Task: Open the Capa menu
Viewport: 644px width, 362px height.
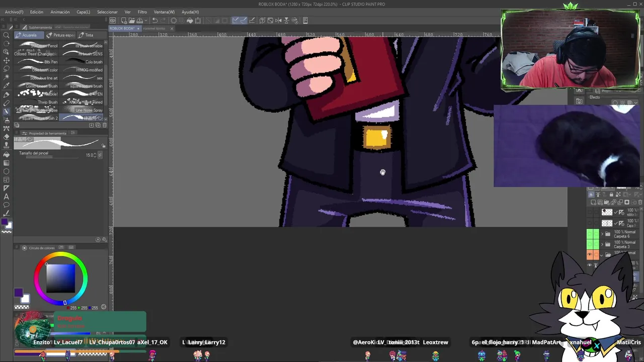Action: (x=84, y=12)
